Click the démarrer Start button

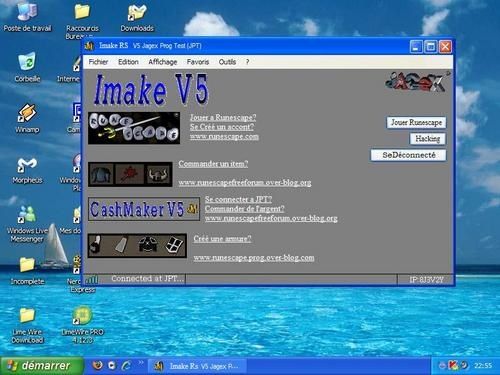tap(42, 366)
